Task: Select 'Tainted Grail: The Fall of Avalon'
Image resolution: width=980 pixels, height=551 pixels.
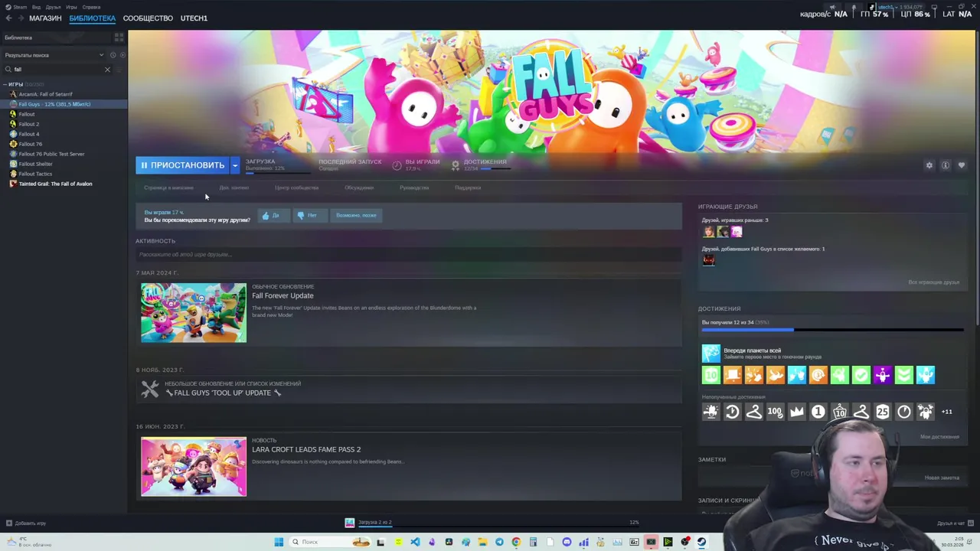Action: pos(55,184)
